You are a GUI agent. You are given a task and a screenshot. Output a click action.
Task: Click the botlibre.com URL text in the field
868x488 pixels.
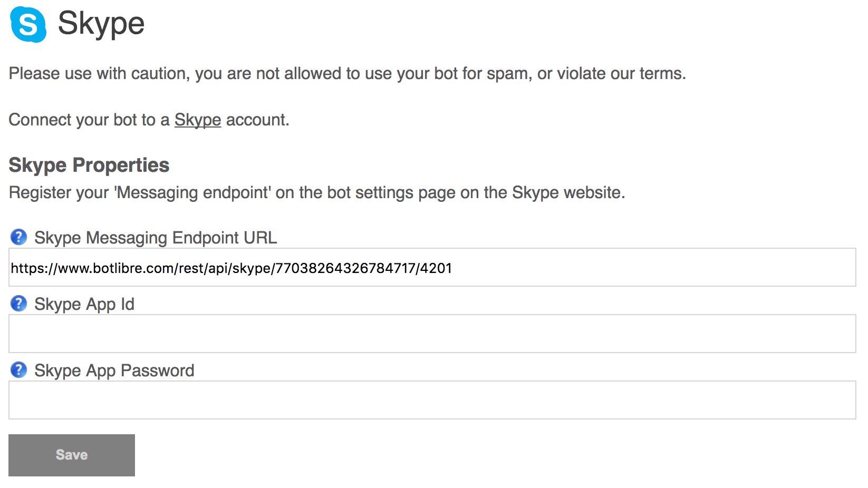point(231,268)
